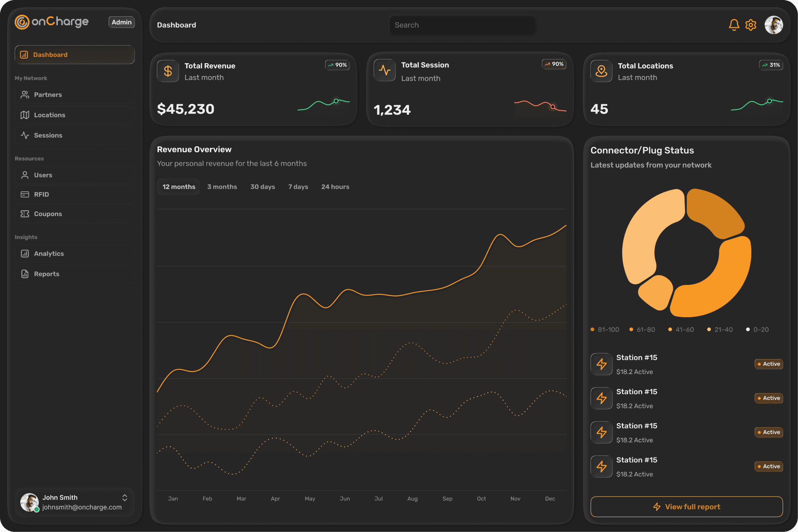This screenshot has height=532, width=798.
Task: Toggle the 41-60 legend item
Action: pyautogui.click(x=681, y=329)
